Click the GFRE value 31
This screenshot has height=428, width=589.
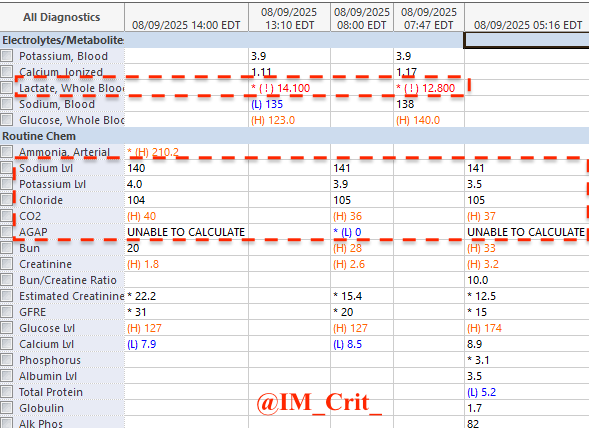pyautogui.click(x=137, y=312)
